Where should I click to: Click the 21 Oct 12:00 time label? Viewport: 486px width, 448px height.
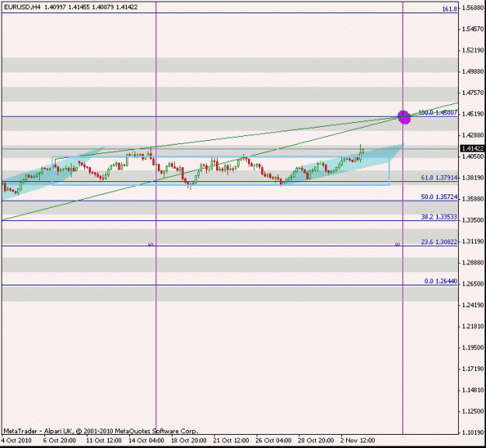point(231,440)
